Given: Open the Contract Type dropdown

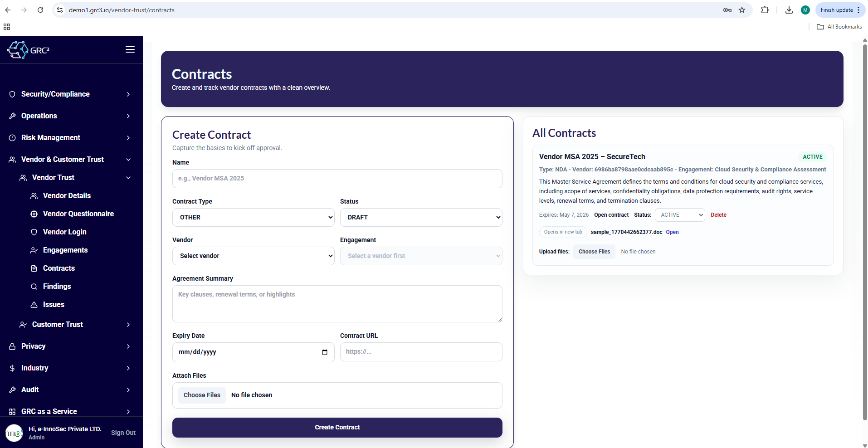Looking at the screenshot, I should [253, 217].
